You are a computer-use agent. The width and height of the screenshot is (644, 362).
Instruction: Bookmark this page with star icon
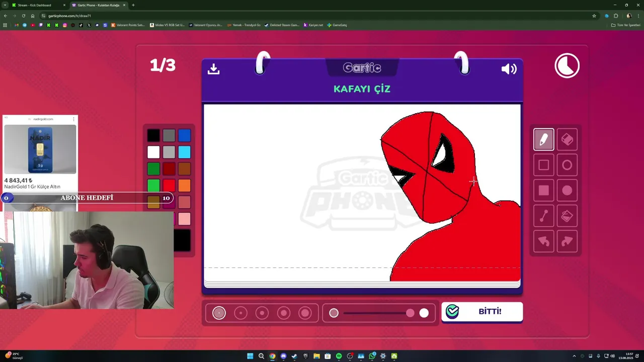coord(594,16)
